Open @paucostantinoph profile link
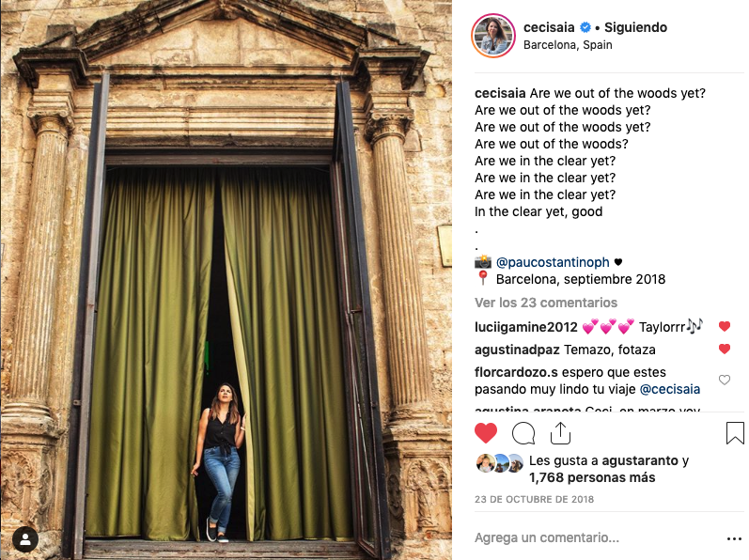The image size is (749, 560). pos(553,262)
